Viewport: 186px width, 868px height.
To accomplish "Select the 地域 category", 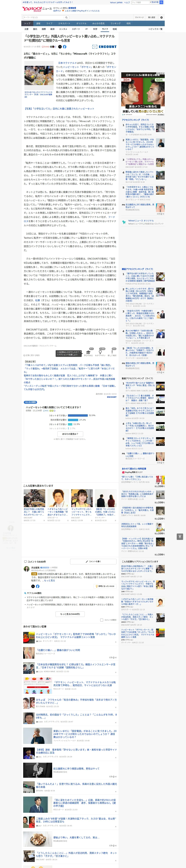I will point(115,29).
